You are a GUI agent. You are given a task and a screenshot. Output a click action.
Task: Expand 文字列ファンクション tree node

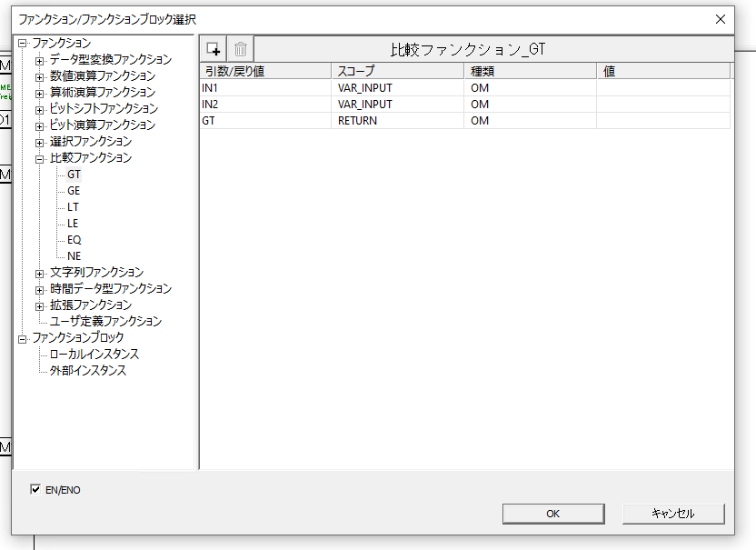click(39, 273)
